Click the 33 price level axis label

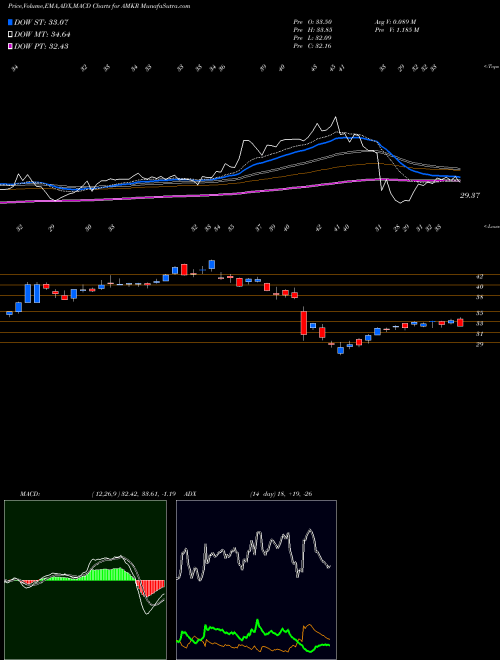point(479,323)
